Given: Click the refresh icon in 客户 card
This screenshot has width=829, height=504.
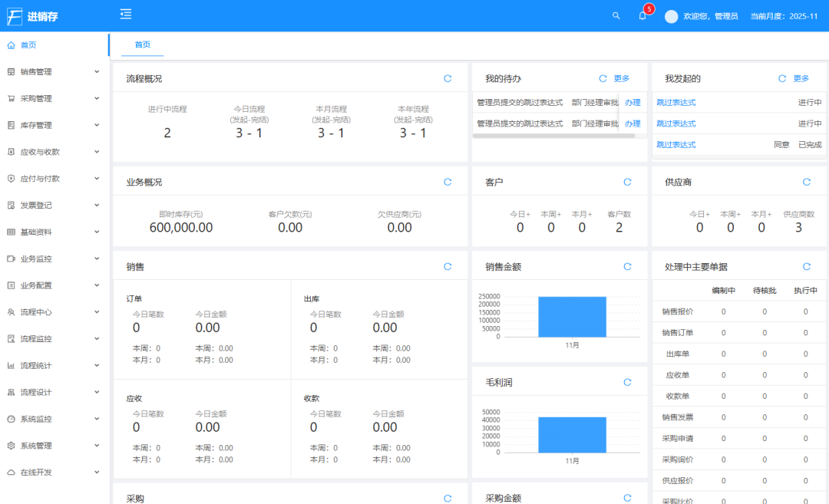Looking at the screenshot, I should pyautogui.click(x=627, y=182).
